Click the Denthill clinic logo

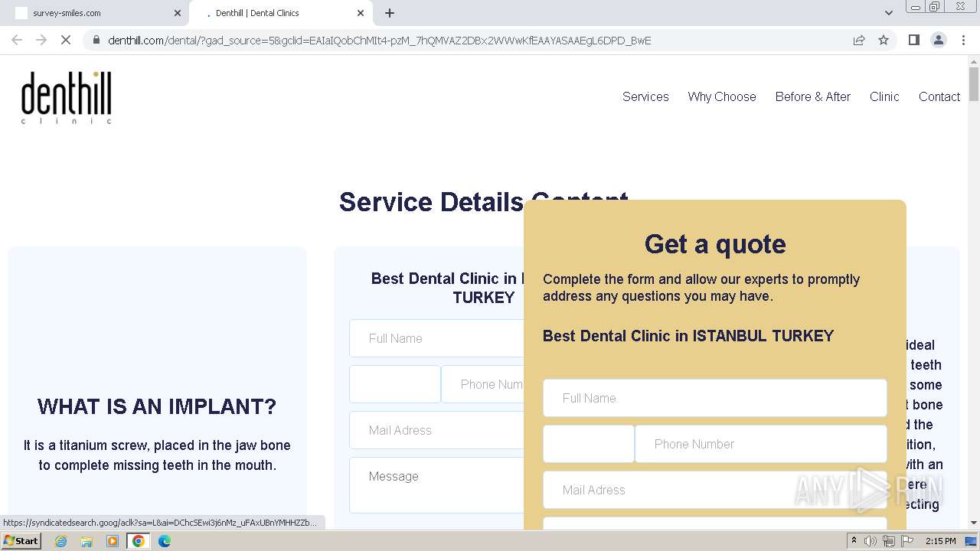tap(67, 98)
